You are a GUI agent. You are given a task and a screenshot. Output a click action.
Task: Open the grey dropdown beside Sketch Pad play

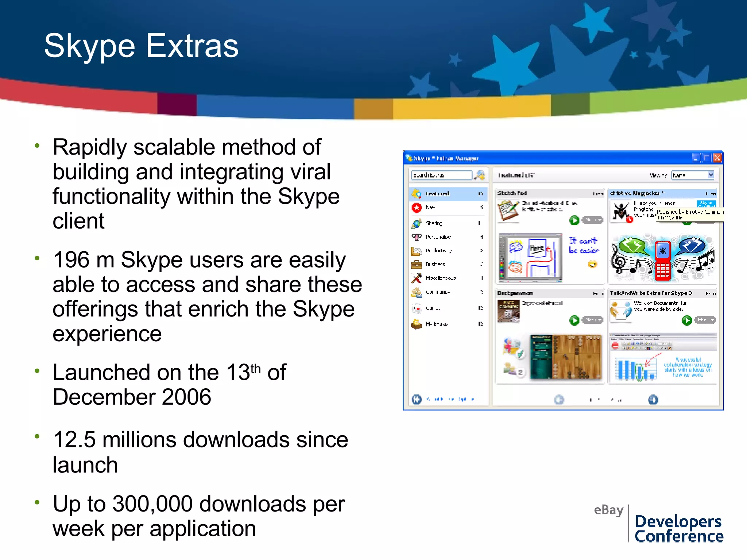point(593,220)
